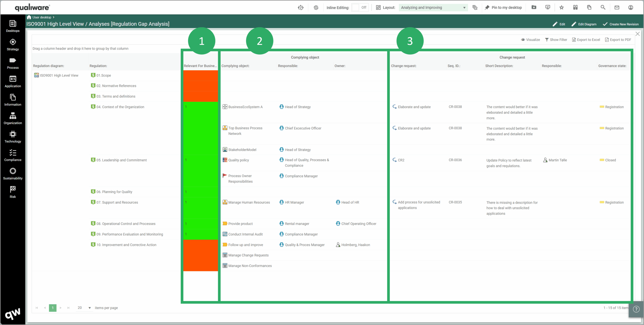Viewport: 644px width, 325px height.
Task: Click the search magnifier icon
Action: pos(603,8)
